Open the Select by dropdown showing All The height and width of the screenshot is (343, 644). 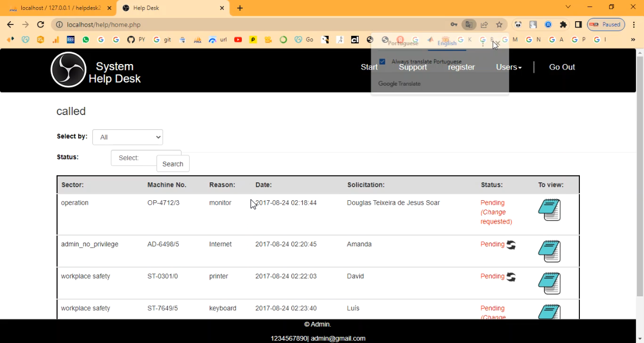(128, 137)
